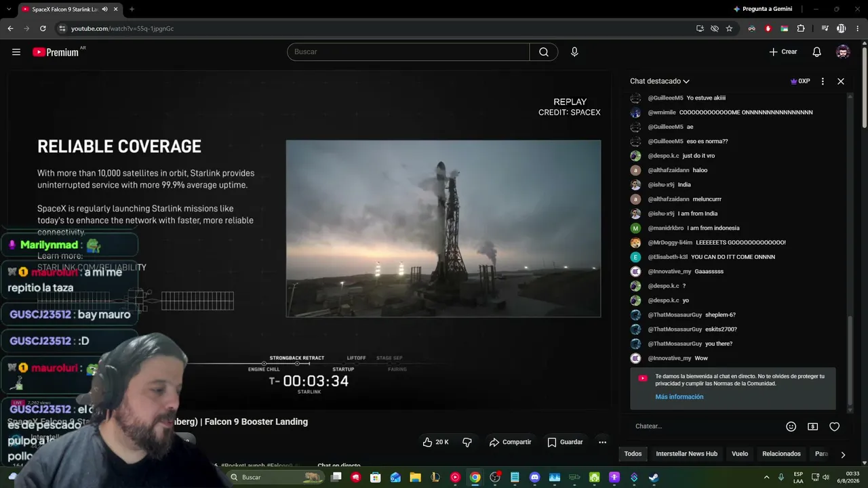The image size is (868, 488).
Task: Open live chat options three-dot menu
Action: click(823, 81)
